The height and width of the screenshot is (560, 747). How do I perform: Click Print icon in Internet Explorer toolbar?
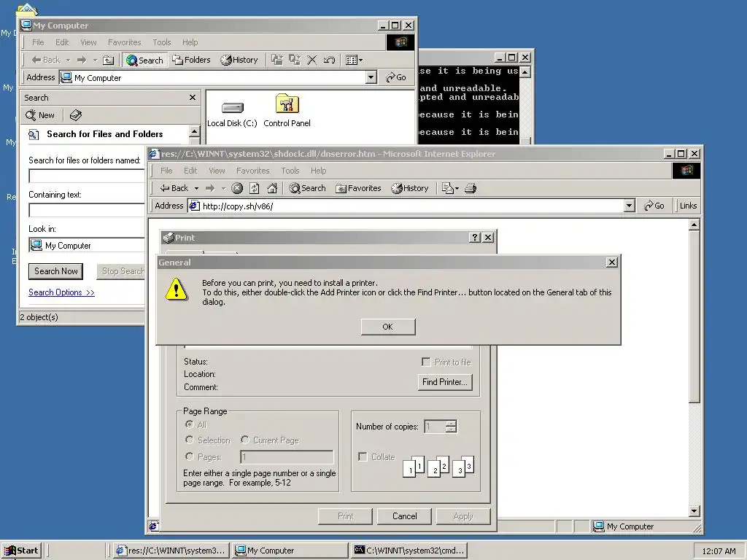(471, 188)
